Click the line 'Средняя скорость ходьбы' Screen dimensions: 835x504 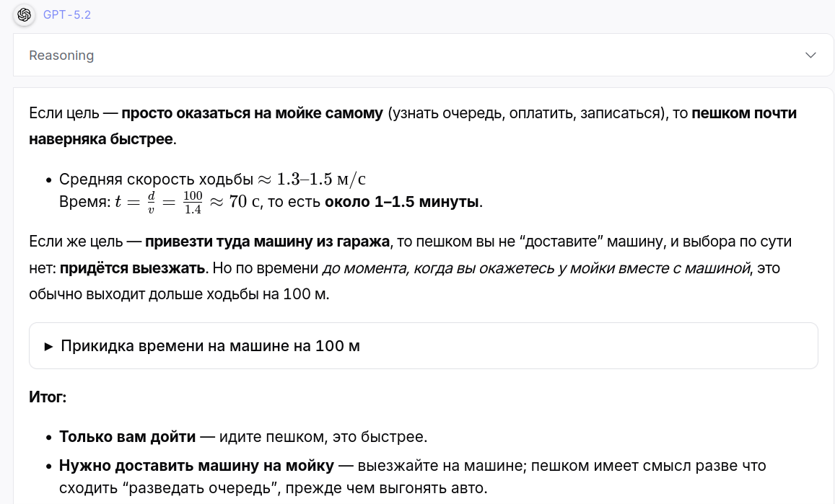[x=156, y=180]
